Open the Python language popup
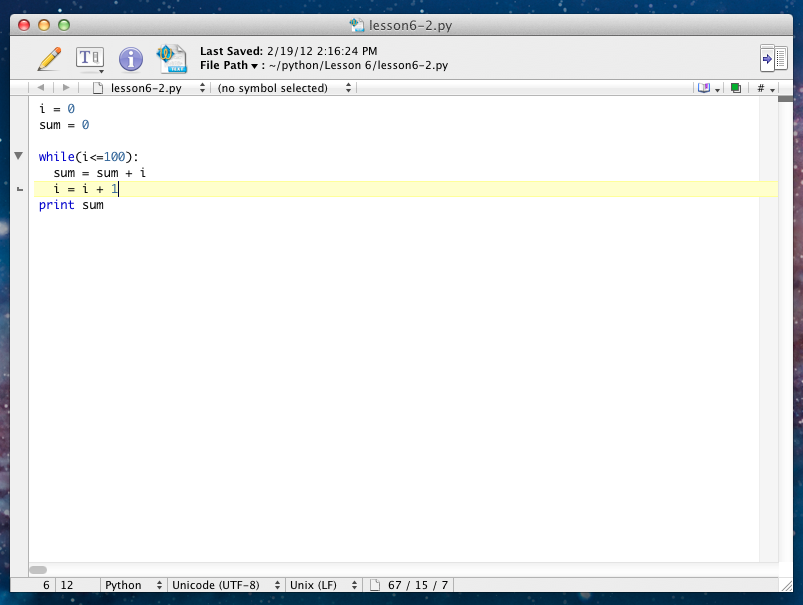This screenshot has width=803, height=605. [133, 585]
